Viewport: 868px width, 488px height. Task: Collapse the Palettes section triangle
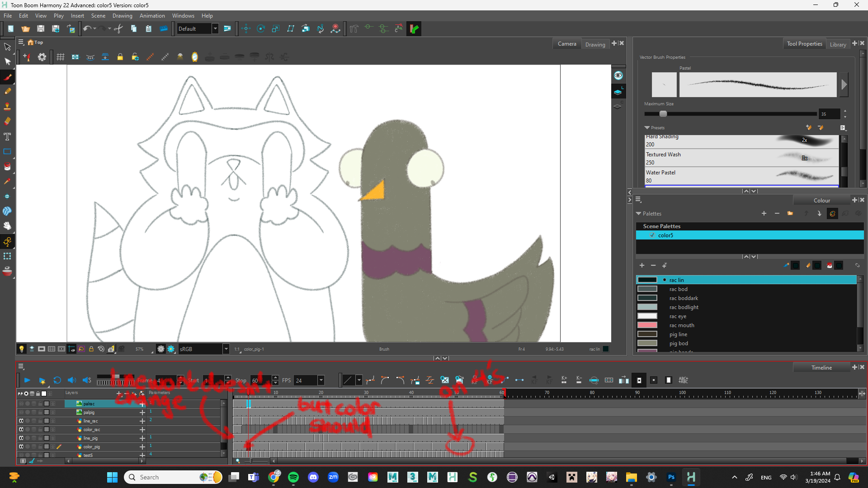pos(638,213)
